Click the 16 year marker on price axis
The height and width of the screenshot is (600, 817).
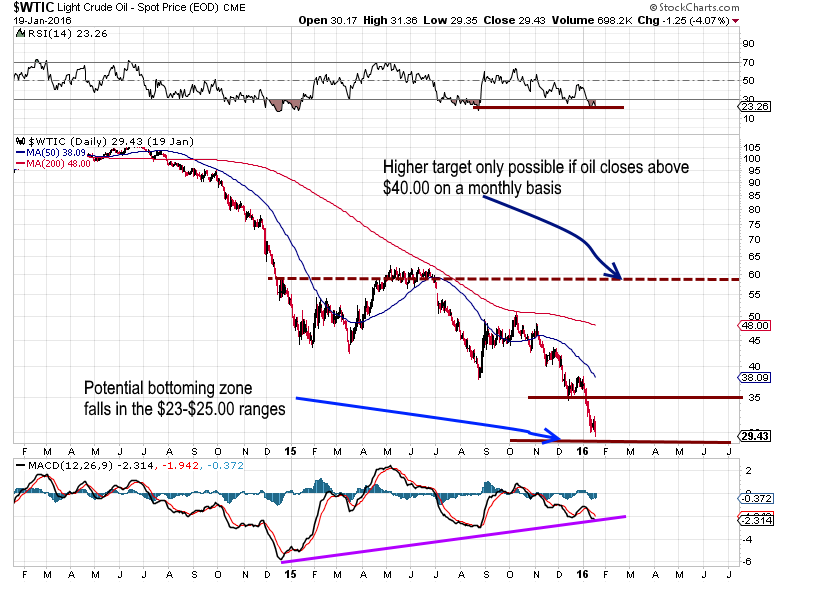click(582, 452)
